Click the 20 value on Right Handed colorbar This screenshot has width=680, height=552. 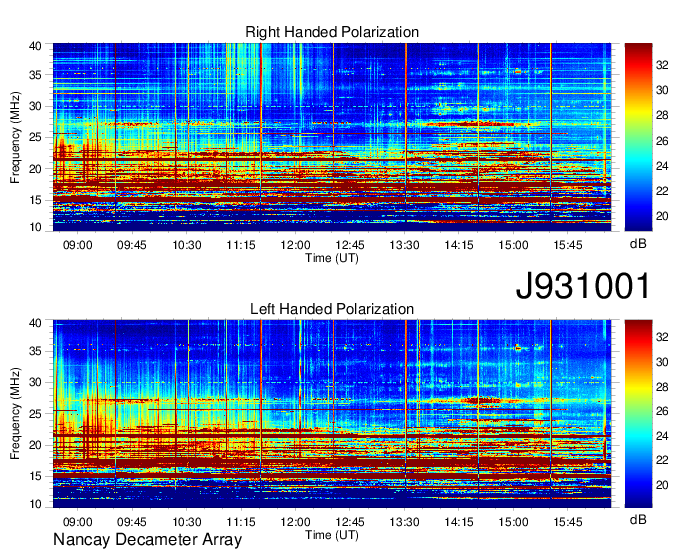pyautogui.click(x=662, y=216)
